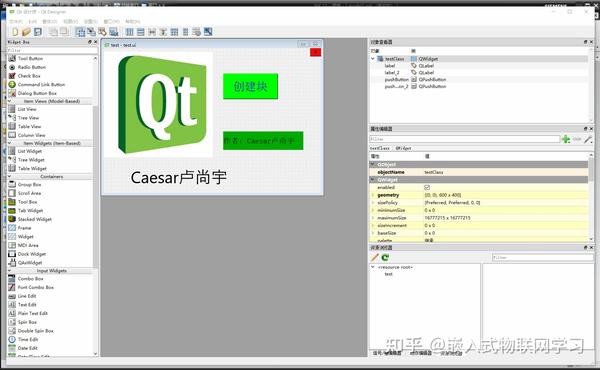Apply Lay Out in a Grid
Screen dimensions: 600x370
pyautogui.click(x=174, y=32)
